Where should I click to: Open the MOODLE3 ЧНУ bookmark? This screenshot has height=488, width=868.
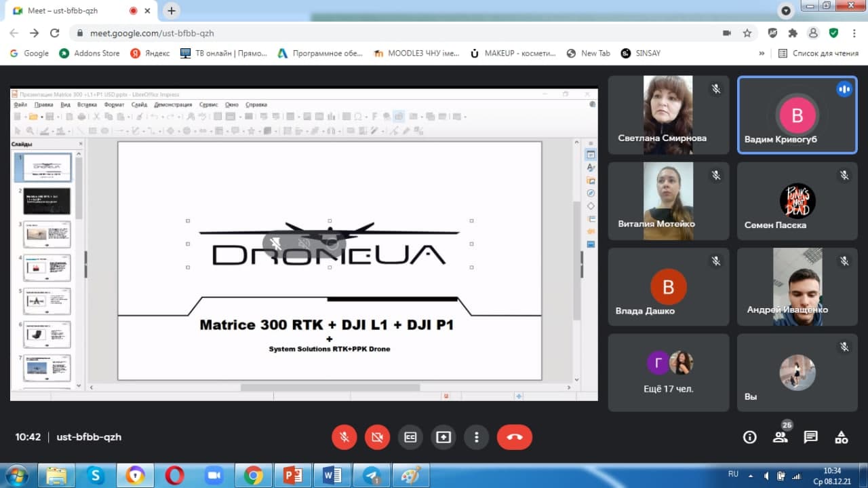pos(416,54)
